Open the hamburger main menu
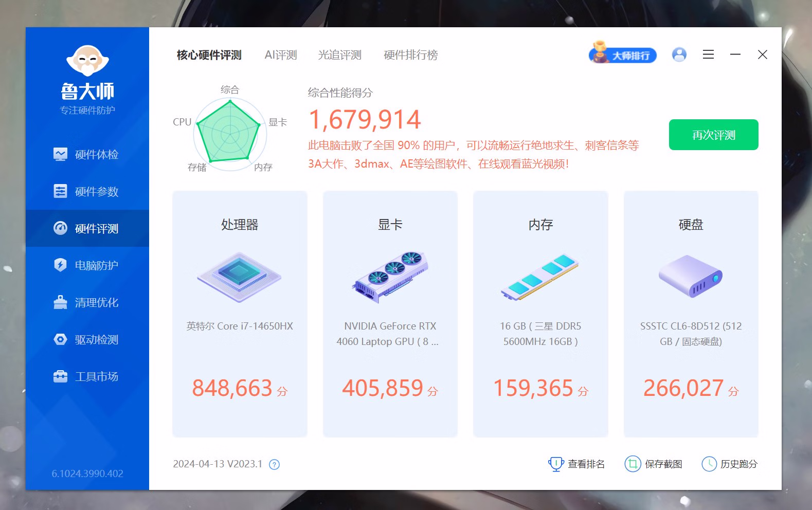 pyautogui.click(x=708, y=54)
